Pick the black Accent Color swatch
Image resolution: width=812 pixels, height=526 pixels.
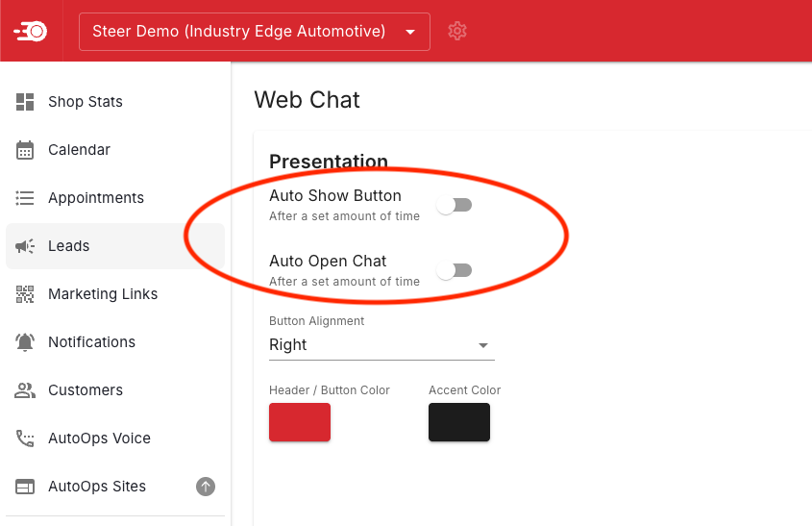459,422
